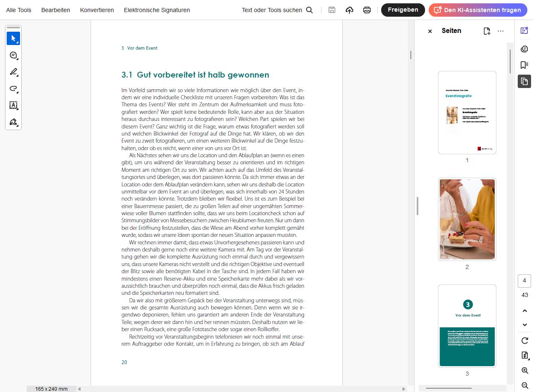
Task: Zoom in on the document
Action: point(525,370)
